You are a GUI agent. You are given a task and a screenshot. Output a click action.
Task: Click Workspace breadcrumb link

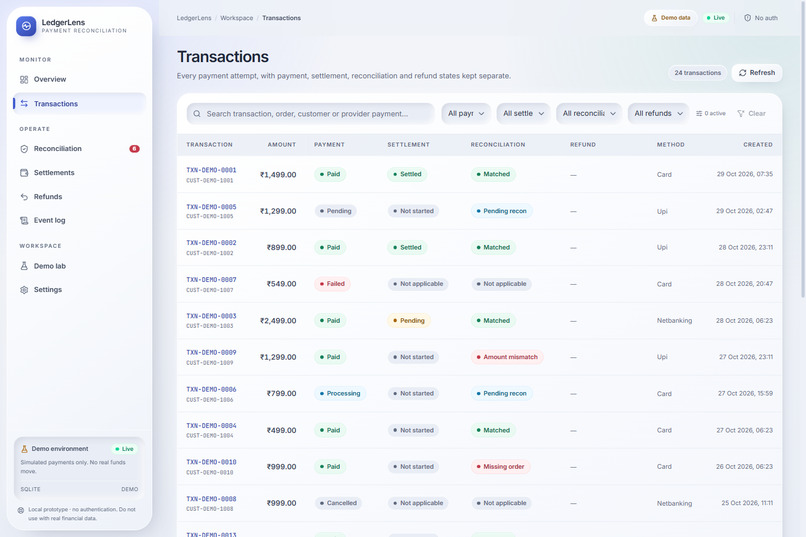[x=236, y=18]
